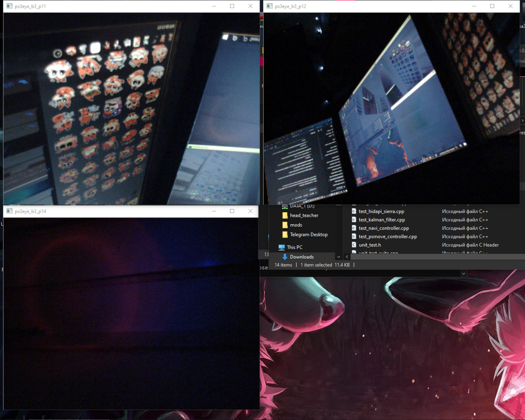
Task: Click the ps3eye_b3_p12 title bar text
Action: 290,6
